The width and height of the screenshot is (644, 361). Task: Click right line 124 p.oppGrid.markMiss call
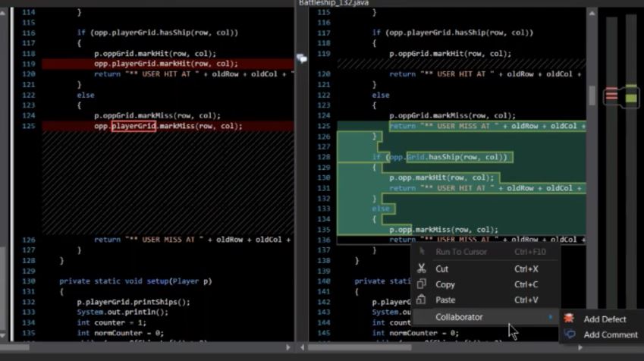point(452,115)
